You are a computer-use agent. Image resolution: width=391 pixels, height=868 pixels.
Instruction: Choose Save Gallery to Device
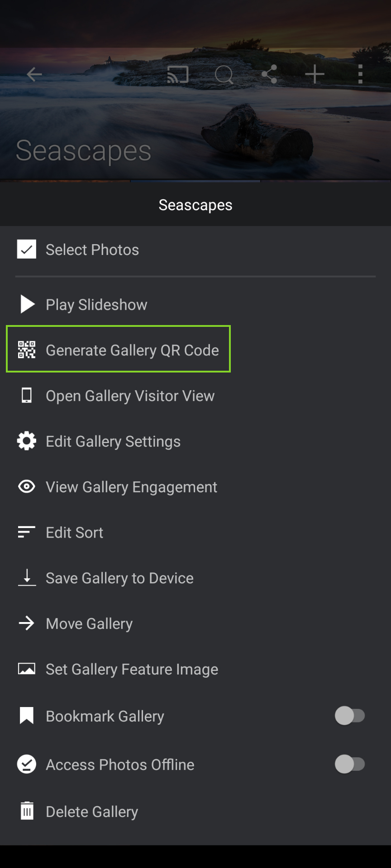click(x=195, y=578)
